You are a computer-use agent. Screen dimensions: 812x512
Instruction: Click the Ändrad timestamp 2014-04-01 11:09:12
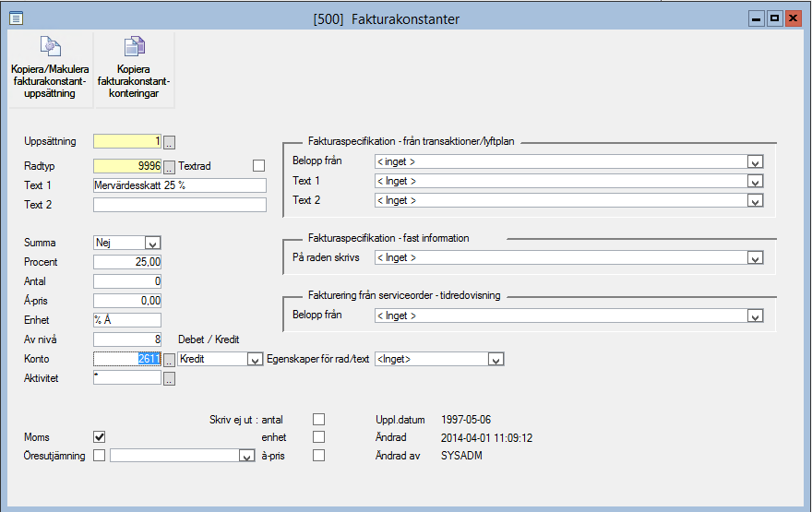click(487, 438)
